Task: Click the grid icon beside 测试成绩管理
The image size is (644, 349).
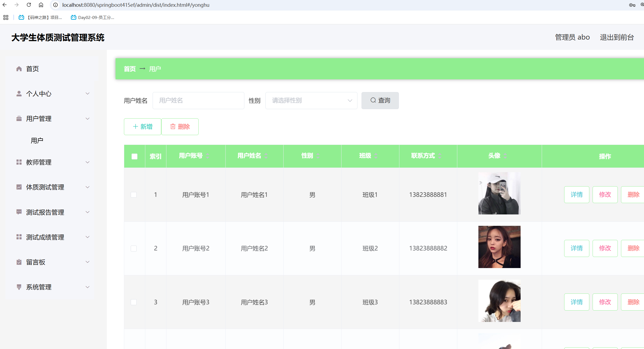Action: click(x=19, y=237)
